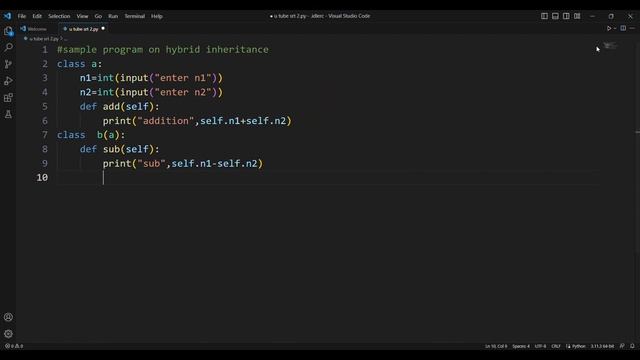The image size is (640, 360).
Task: Click the VS Code logo in title bar
Action: (7, 16)
